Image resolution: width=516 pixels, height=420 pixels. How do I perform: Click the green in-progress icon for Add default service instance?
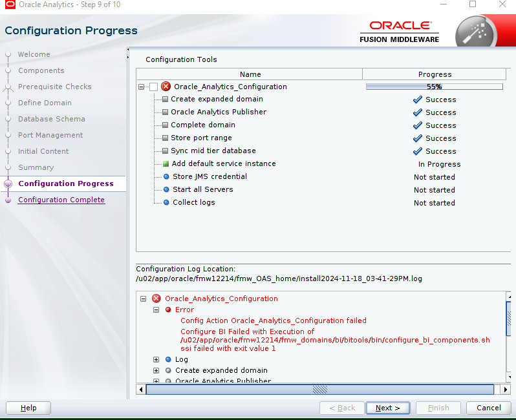pos(166,163)
